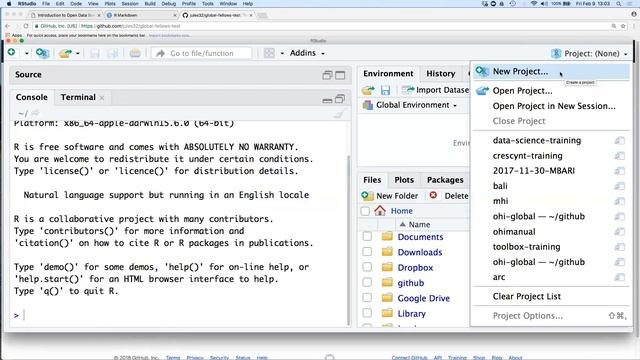The height and width of the screenshot is (360, 640).
Task: Check the github folder checkbox
Action: (x=367, y=282)
